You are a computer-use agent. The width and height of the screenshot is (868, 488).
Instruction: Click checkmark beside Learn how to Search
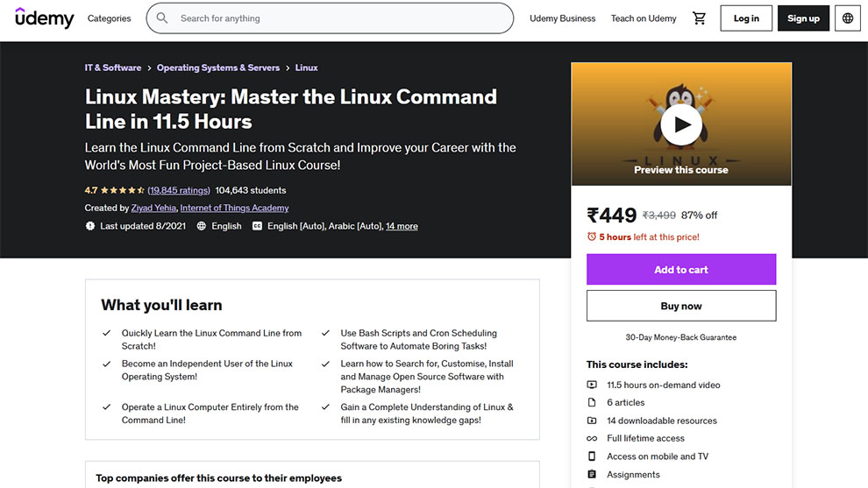coord(325,364)
